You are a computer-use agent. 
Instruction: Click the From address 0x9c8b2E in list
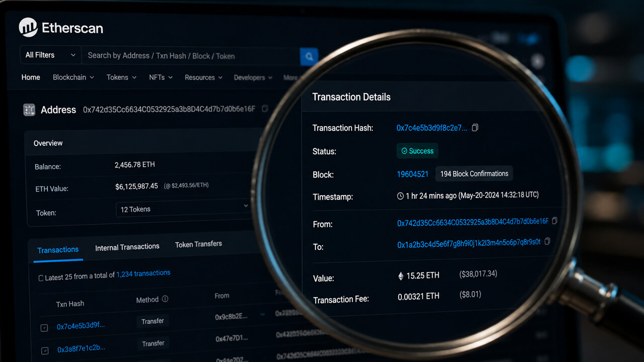pyautogui.click(x=231, y=316)
